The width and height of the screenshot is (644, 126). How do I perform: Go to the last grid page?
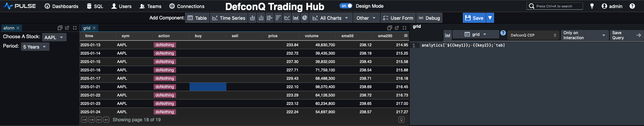[106, 120]
